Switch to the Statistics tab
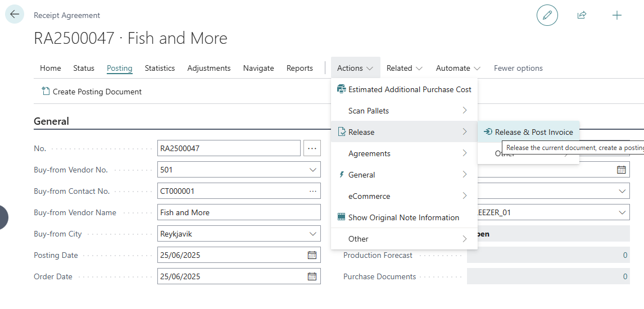The height and width of the screenshot is (309, 644). [160, 68]
